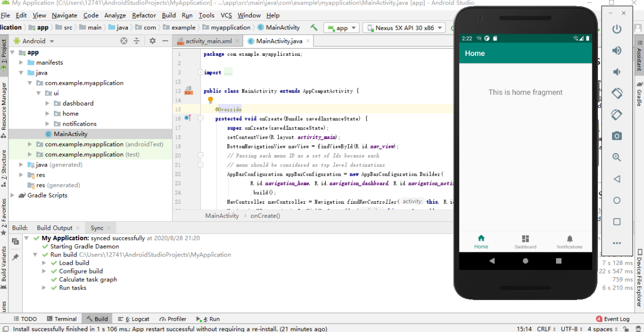Hide the Project panel with minus icon
The image size is (644, 332).
pos(166,41)
